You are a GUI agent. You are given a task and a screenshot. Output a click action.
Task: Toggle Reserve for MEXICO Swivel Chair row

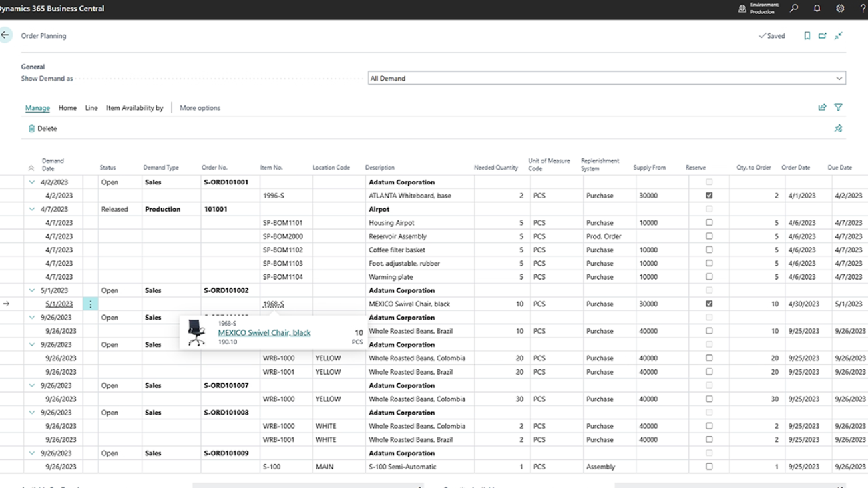709,304
